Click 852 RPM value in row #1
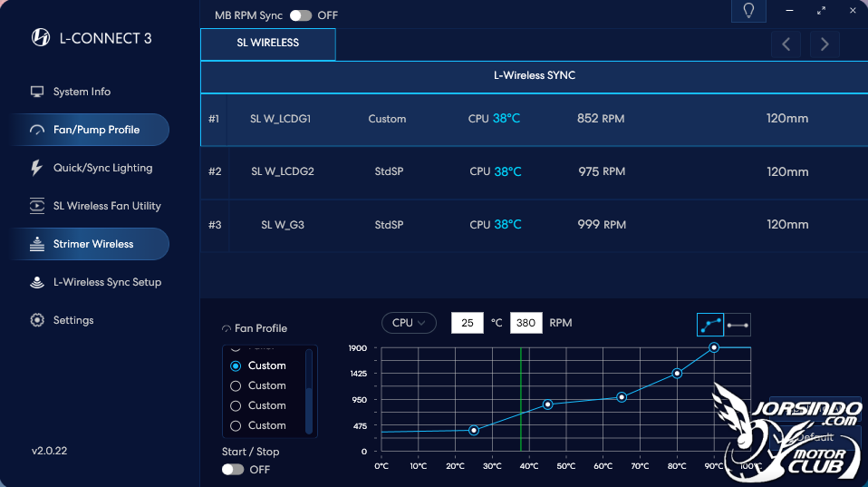 pos(601,119)
